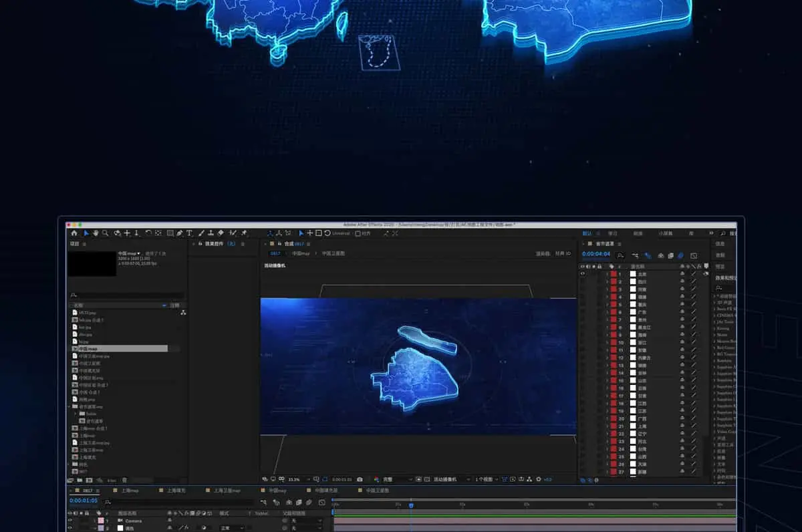Toggle visibility of the Camera layer
The width and height of the screenshot is (802, 532).
coord(70,521)
